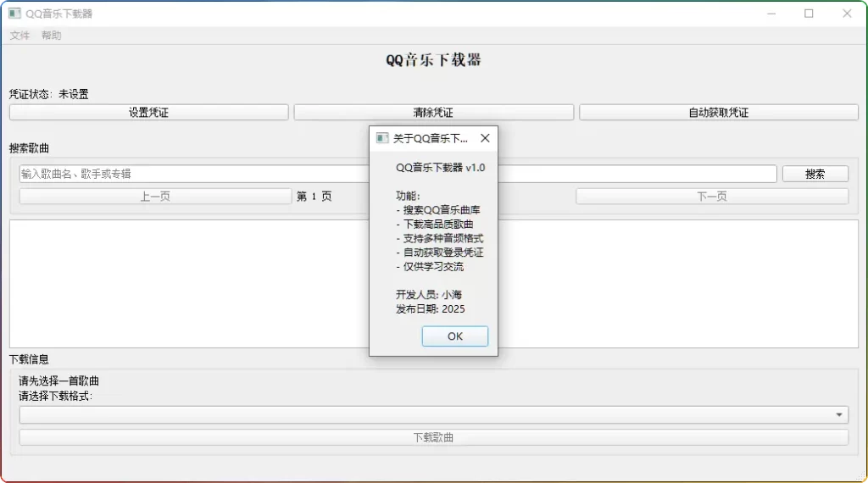Screen dimensions: 868x483
Task: Click OK in the about dialog
Action: [455, 336]
